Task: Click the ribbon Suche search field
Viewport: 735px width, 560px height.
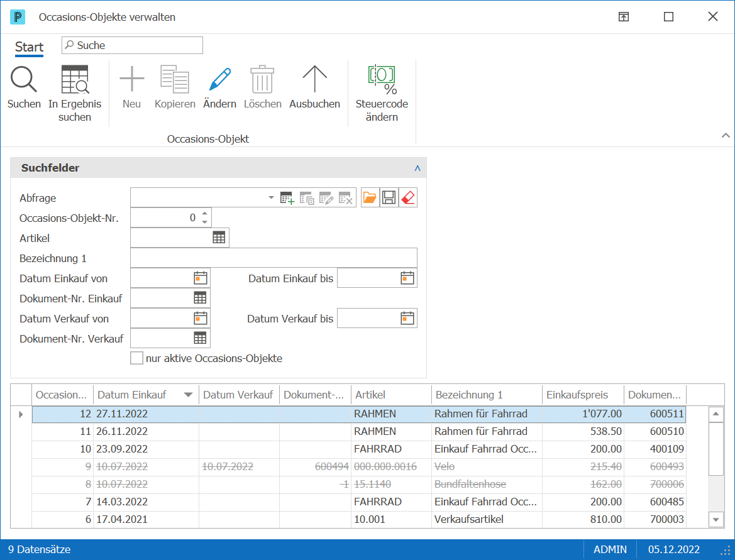Action: tap(132, 45)
